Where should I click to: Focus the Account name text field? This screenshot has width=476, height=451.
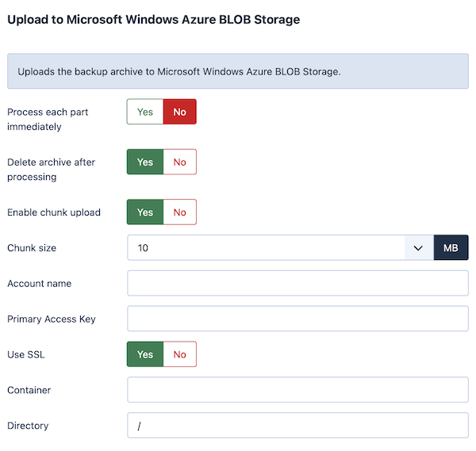tap(297, 283)
